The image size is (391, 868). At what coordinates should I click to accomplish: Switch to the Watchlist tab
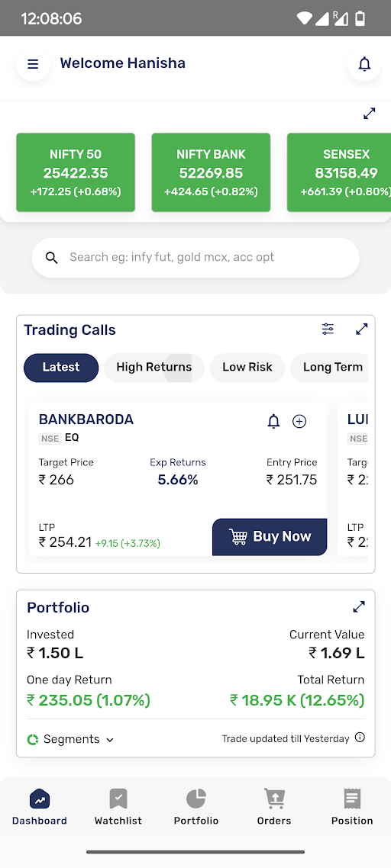[x=118, y=806]
